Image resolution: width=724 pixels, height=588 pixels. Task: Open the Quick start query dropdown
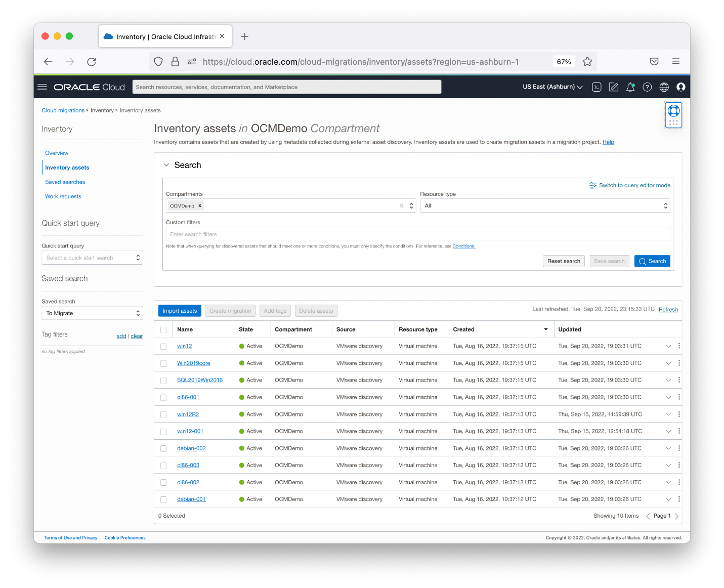[92, 258]
